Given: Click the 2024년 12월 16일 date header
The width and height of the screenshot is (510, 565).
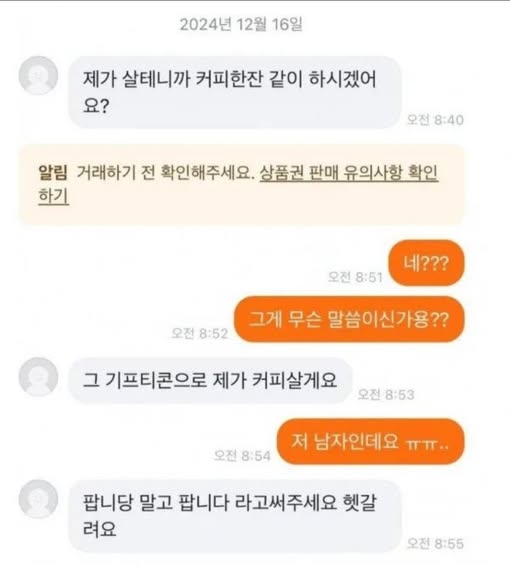Looking at the screenshot, I should click(x=241, y=25).
